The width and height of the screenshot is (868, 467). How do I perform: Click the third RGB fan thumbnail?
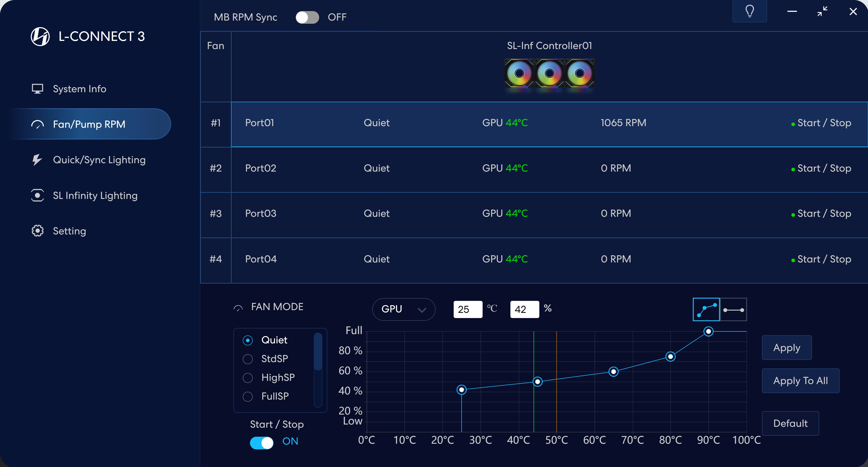click(580, 73)
